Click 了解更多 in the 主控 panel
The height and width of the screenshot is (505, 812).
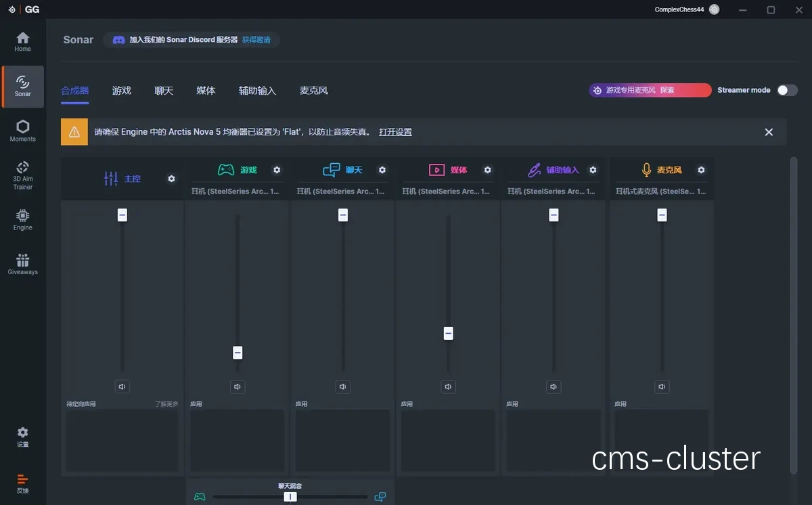click(166, 404)
